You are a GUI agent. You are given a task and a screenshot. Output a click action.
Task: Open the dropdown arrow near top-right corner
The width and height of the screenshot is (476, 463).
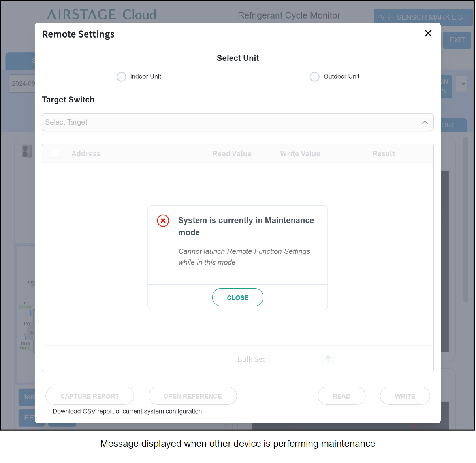pyautogui.click(x=463, y=83)
